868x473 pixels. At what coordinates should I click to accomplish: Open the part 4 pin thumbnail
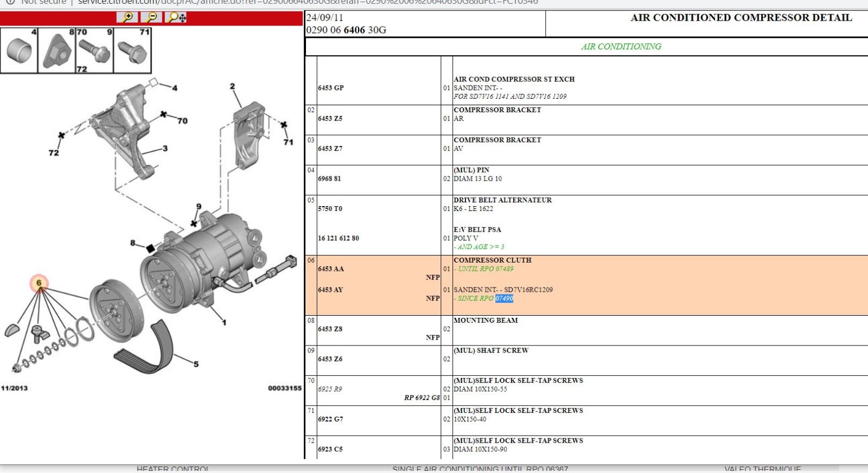click(x=19, y=50)
